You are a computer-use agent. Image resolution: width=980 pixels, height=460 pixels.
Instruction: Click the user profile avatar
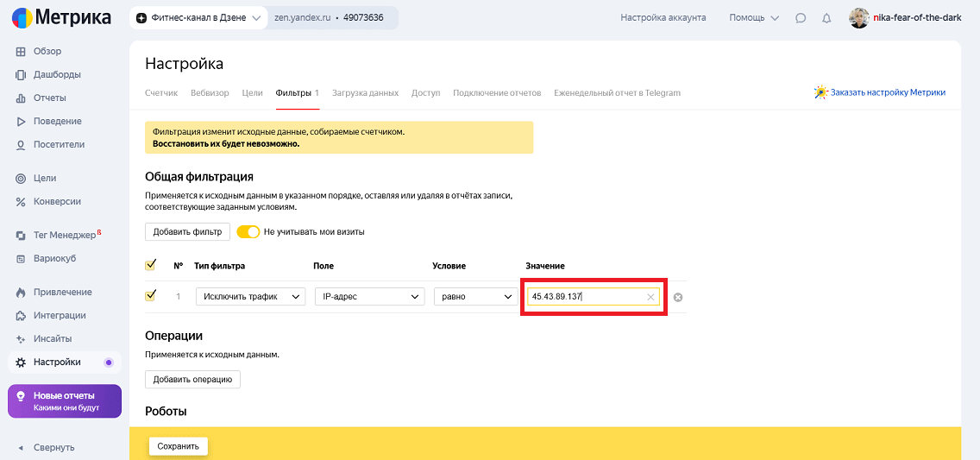859,18
